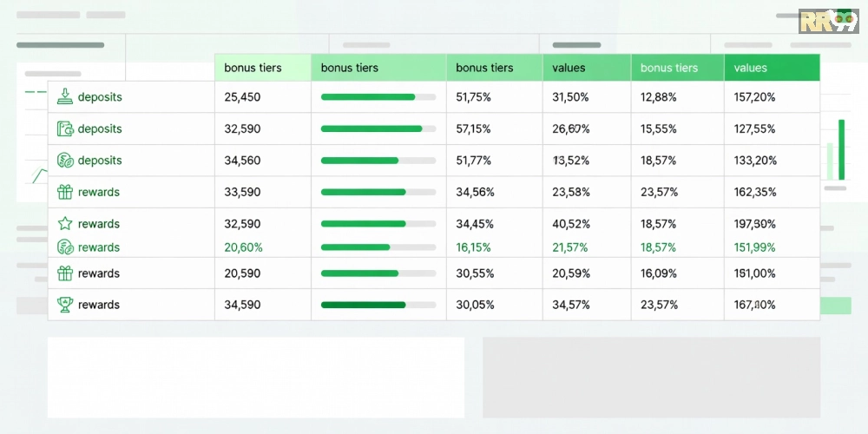Viewport: 868px width, 434px height.
Task: Click the 51,75% bonus tiers cell
Action: [x=474, y=97]
